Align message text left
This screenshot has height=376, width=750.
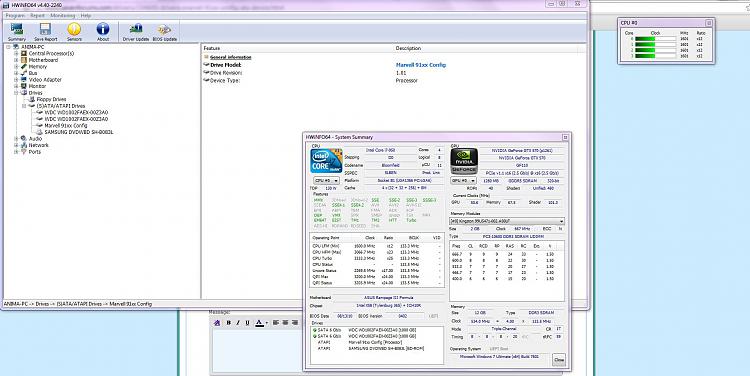click(276, 323)
